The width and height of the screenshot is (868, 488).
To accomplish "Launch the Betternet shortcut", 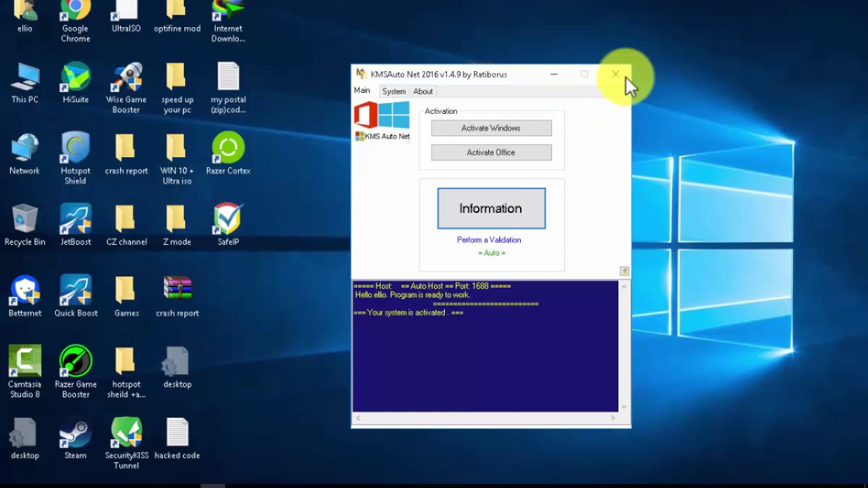I will coord(25,296).
